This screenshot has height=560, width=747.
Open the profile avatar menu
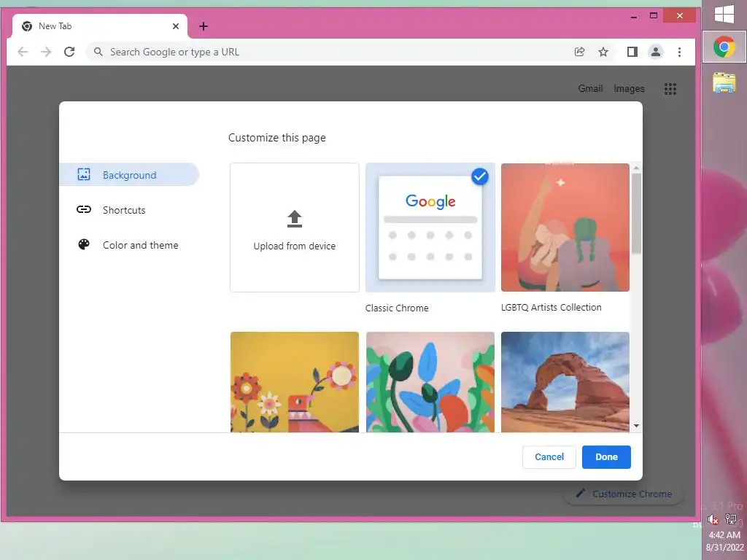(656, 52)
